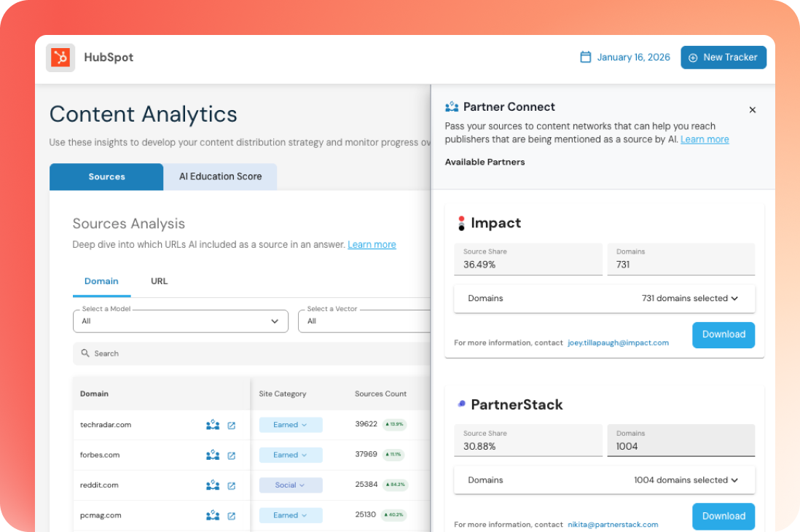Open forbes.com in a new tab via external-link icon
800x532 pixels.
coord(231,455)
